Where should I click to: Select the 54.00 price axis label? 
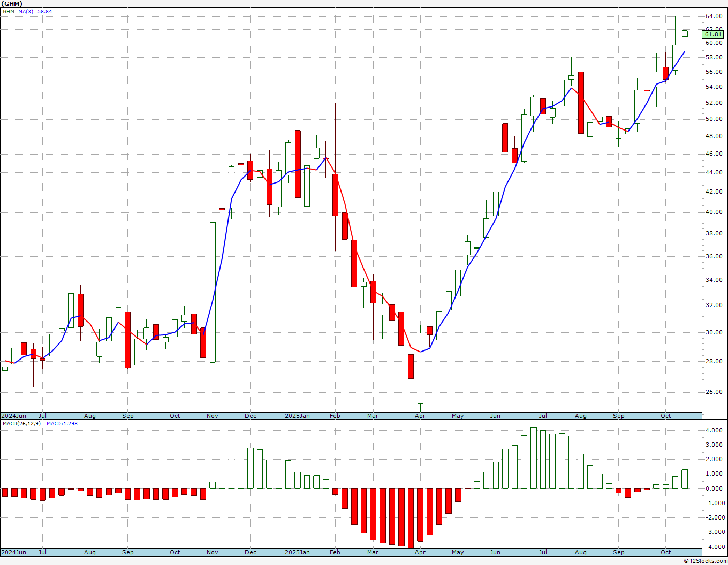click(714, 87)
